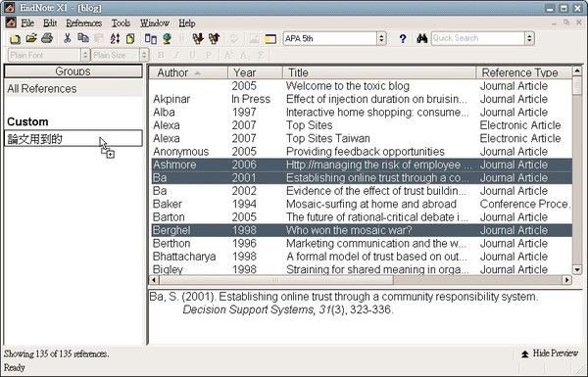
Task: Restore the inner blog document window
Action: (x=566, y=23)
